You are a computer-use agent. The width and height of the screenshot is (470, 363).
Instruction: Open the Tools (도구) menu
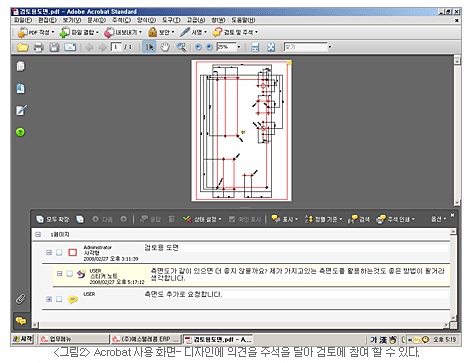coord(171,20)
